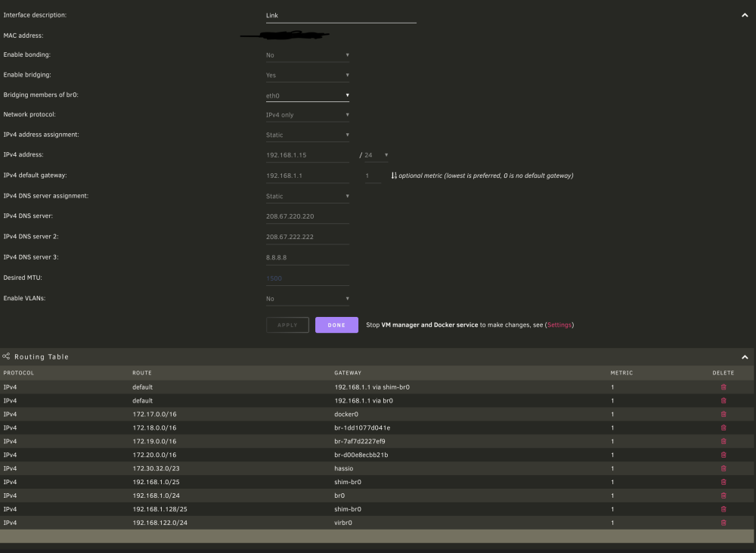Image resolution: width=756 pixels, height=553 pixels.
Task: Collapse the Routing Table section
Action: tap(745, 357)
